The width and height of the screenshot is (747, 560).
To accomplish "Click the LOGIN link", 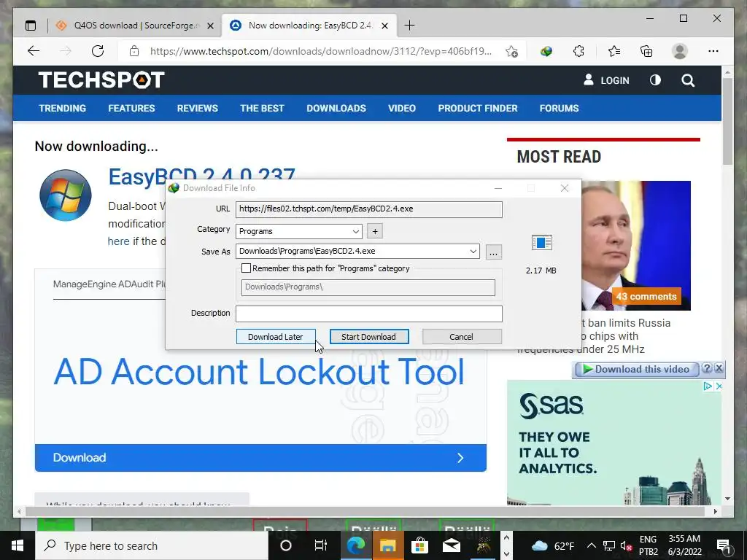I will (x=606, y=80).
